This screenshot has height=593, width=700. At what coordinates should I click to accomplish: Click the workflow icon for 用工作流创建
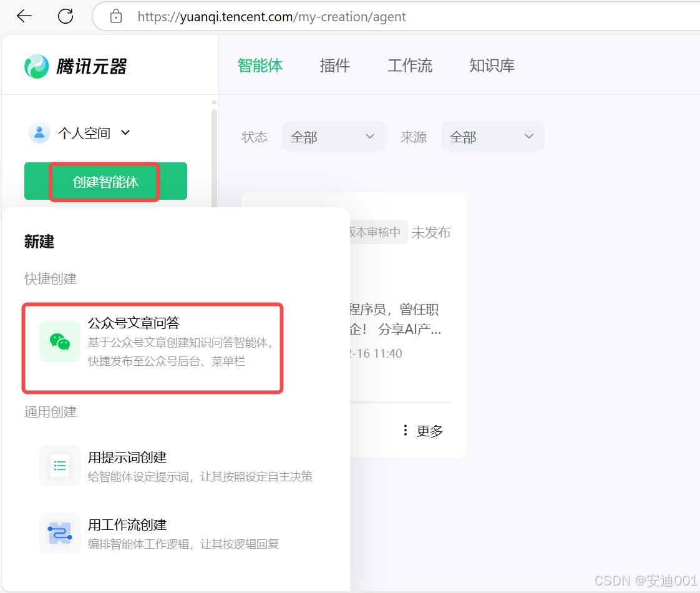[60, 533]
